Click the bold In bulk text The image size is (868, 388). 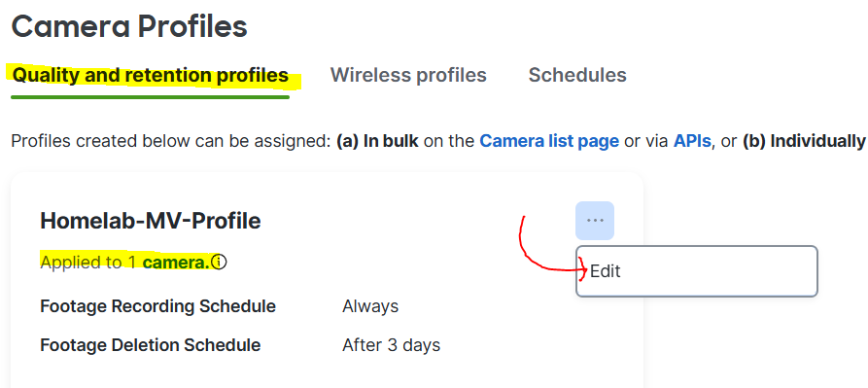coord(391,141)
